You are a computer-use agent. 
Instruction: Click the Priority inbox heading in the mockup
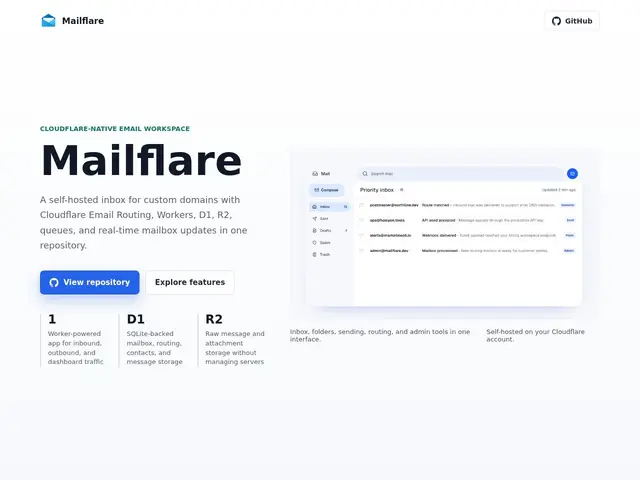point(377,190)
